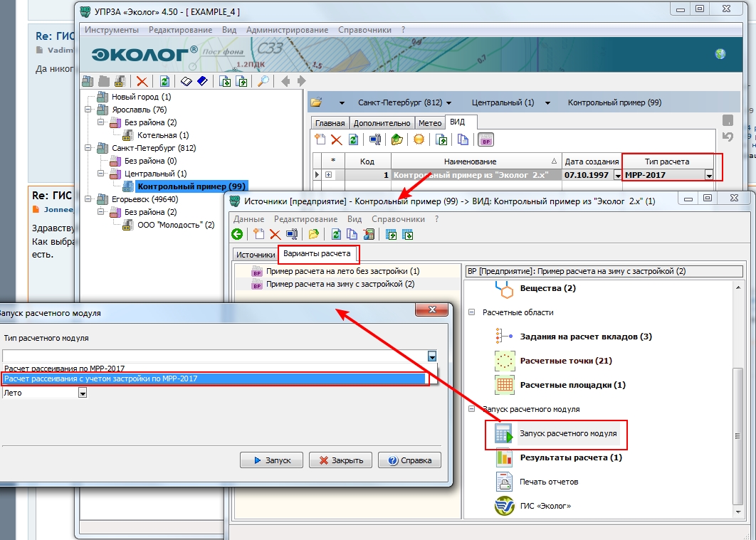The width and height of the screenshot is (756, 540).
Task: Switch to the Источники tab
Action: (x=256, y=254)
